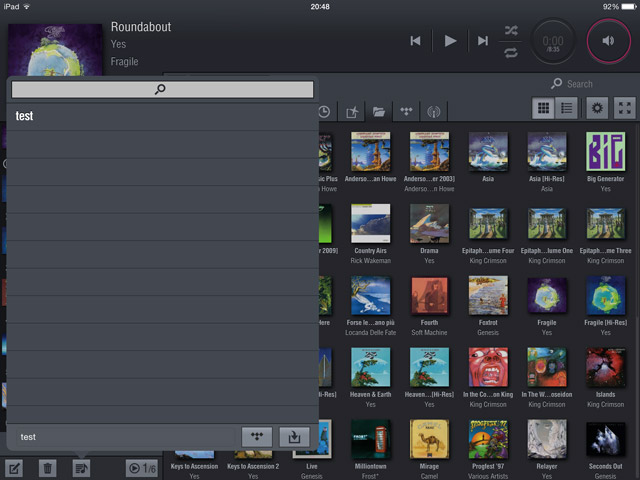Delete queue using the trash icon

[x=47, y=468]
